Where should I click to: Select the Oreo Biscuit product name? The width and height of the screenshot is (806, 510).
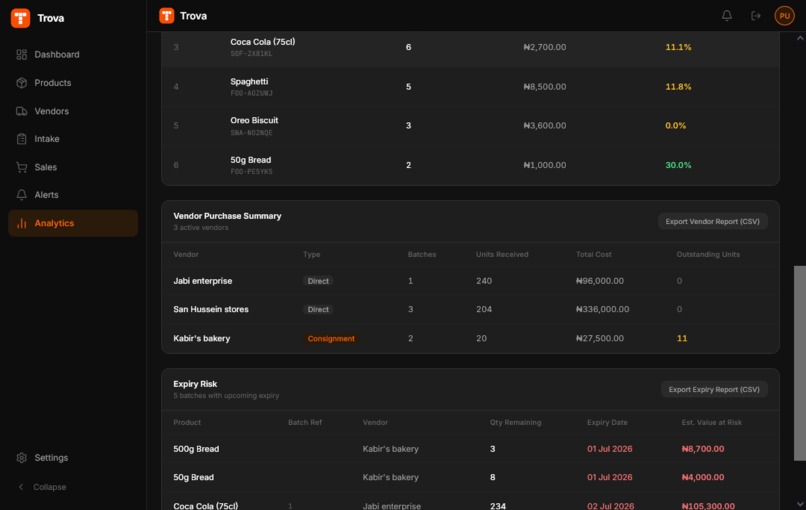tap(254, 120)
